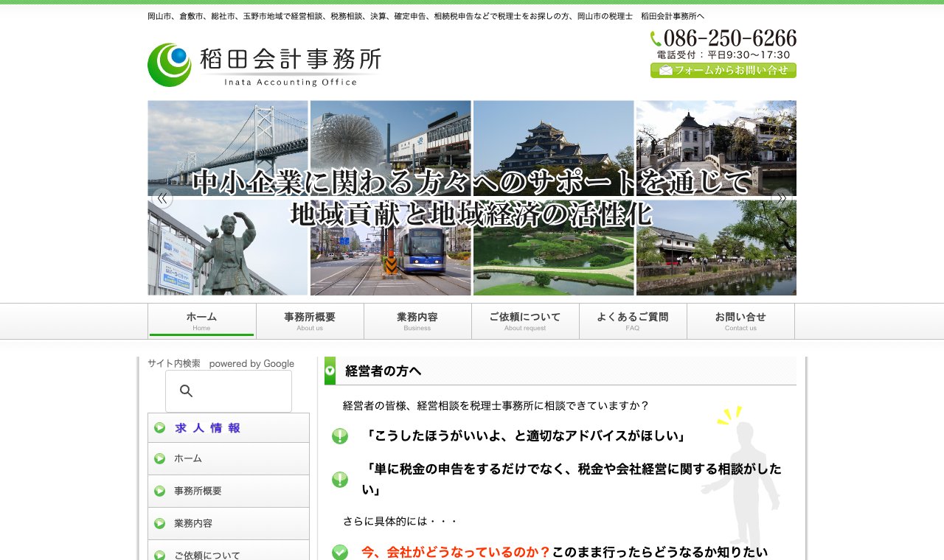Show previous slide with left arrow
The width and height of the screenshot is (944, 560).
click(x=162, y=198)
